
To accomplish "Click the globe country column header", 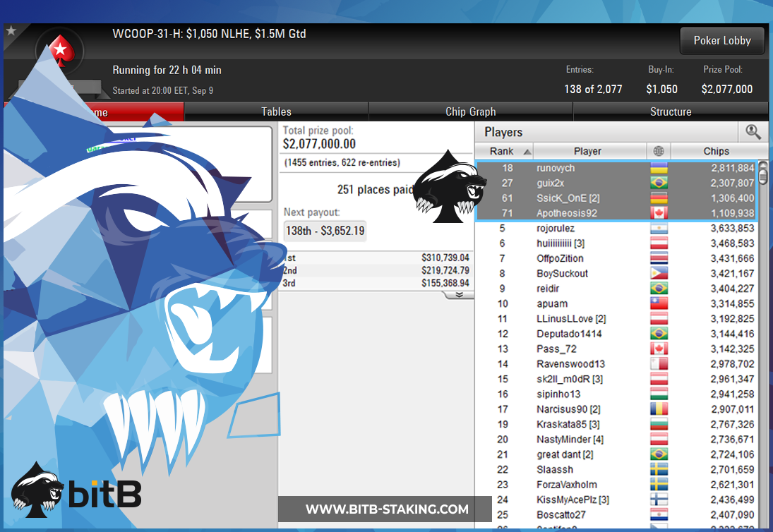I will 659,151.
